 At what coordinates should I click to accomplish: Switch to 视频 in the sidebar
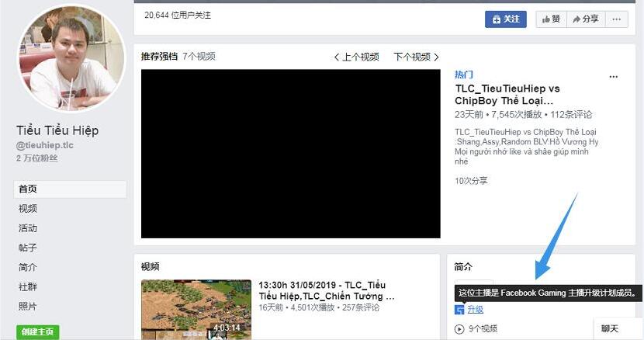point(28,209)
